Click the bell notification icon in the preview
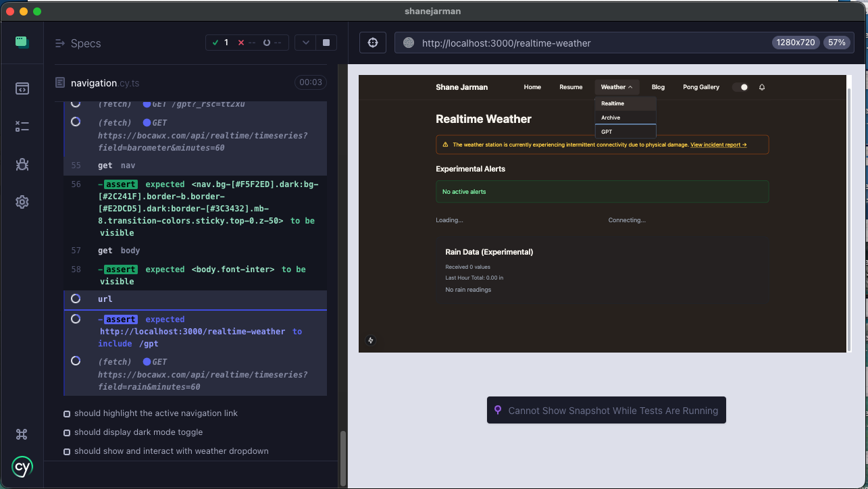 click(762, 87)
